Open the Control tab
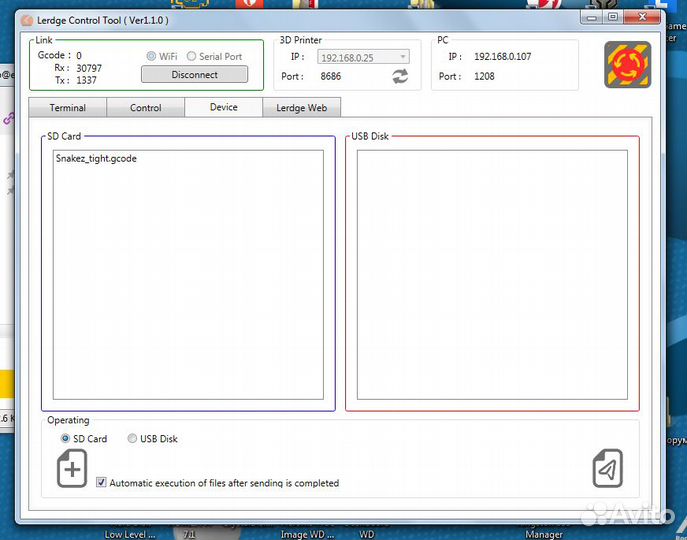The height and width of the screenshot is (540, 687). tap(145, 108)
